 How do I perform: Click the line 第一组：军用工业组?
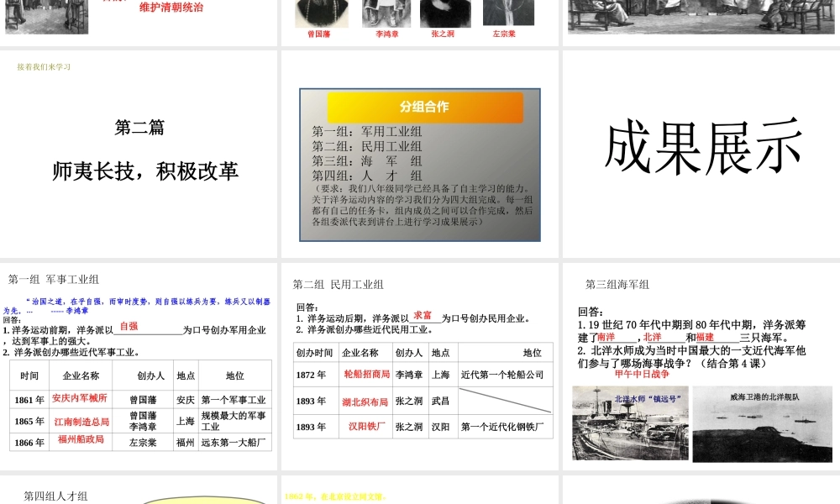click(x=367, y=132)
